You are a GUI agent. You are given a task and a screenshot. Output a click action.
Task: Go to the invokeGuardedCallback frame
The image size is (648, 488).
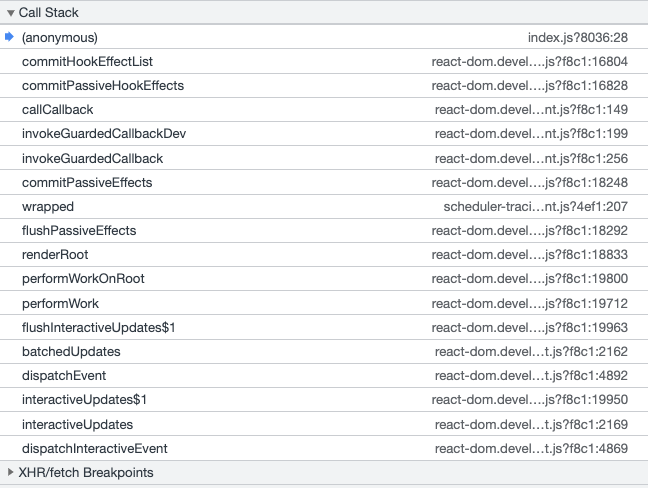click(92, 158)
